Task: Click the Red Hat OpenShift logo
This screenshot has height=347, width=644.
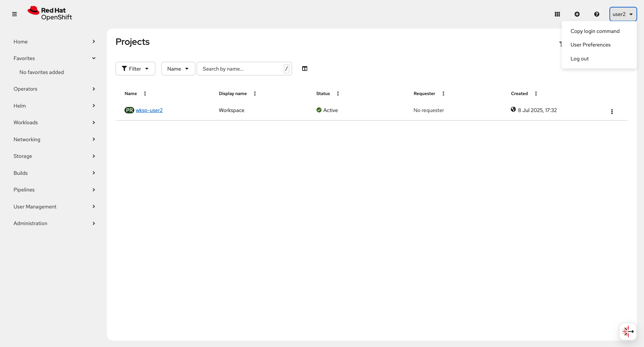Action: click(50, 13)
